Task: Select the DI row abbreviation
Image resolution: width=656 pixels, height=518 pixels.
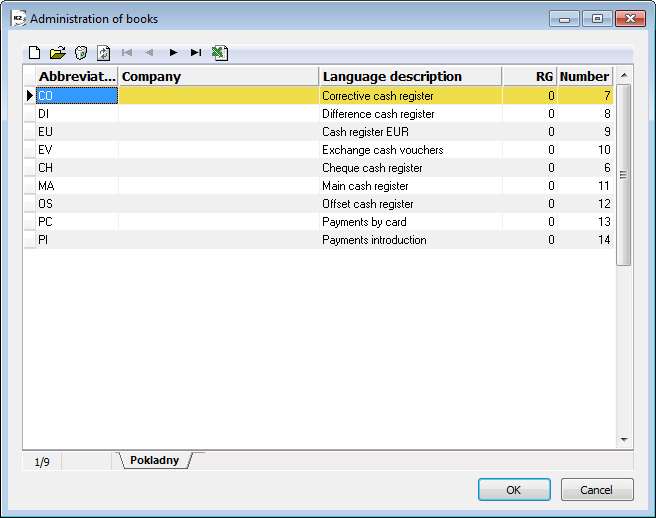Action: click(x=77, y=114)
